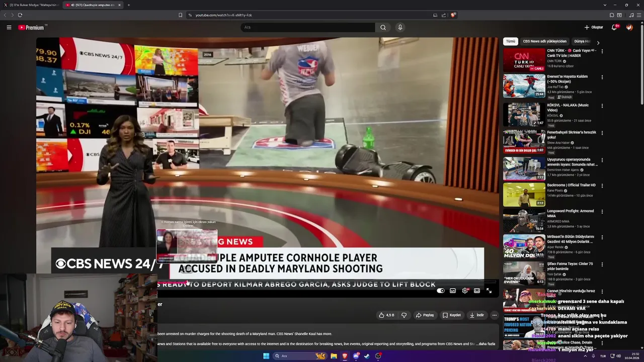
Task: Open Longsword Profight: Armored MMA thumbnail
Action: (x=524, y=220)
